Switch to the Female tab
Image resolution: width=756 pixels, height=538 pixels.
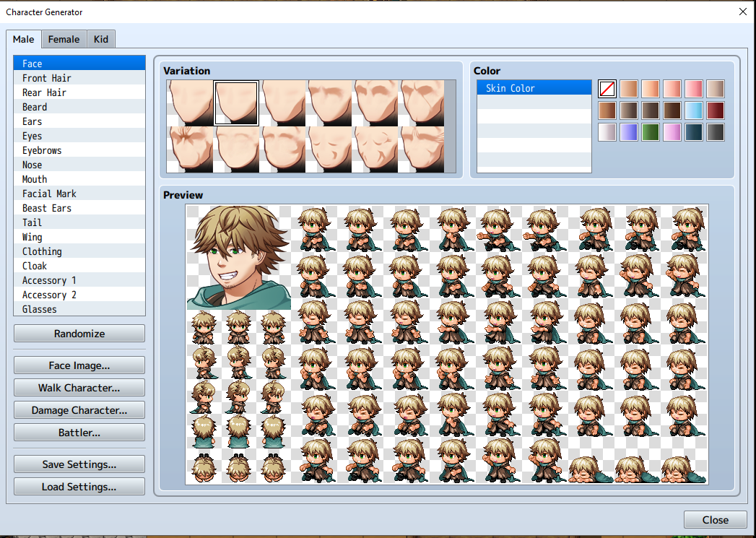[64, 39]
